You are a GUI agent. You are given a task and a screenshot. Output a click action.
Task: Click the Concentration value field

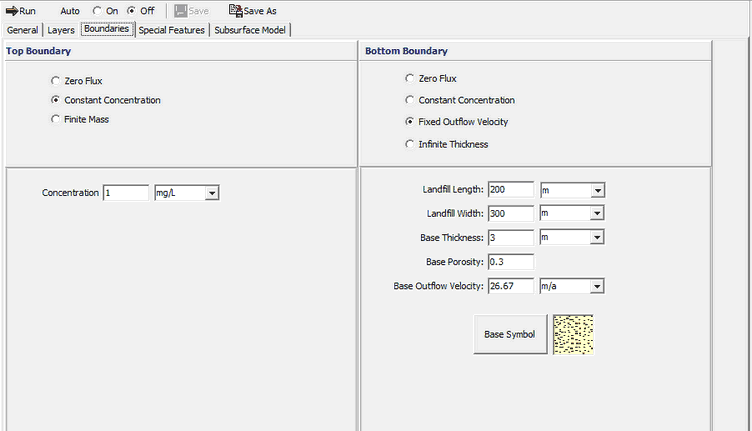[125, 193]
